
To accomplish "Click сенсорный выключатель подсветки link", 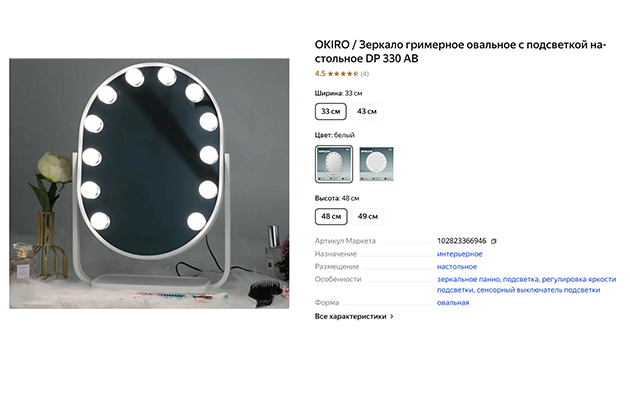I will pyautogui.click(x=538, y=290).
